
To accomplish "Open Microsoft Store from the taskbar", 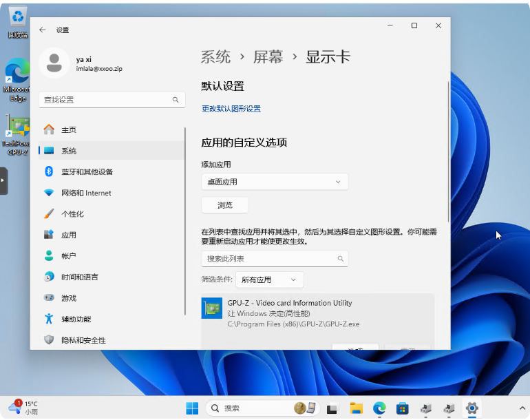I will pos(403,408).
